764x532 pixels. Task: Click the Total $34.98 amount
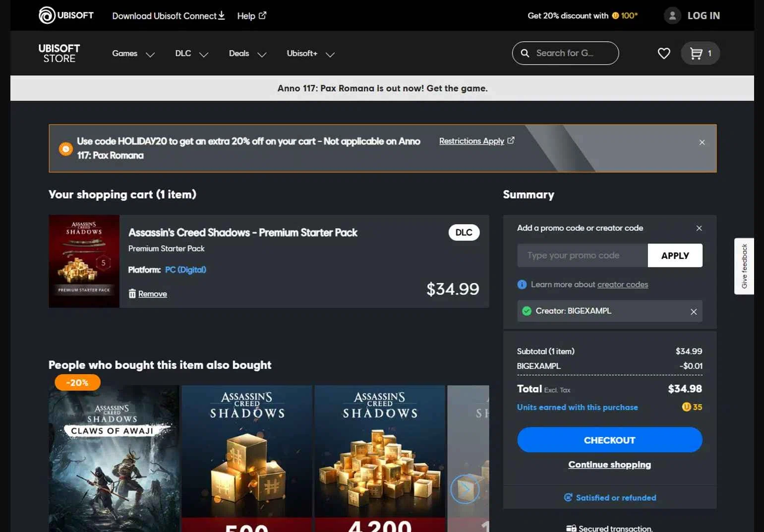point(685,389)
